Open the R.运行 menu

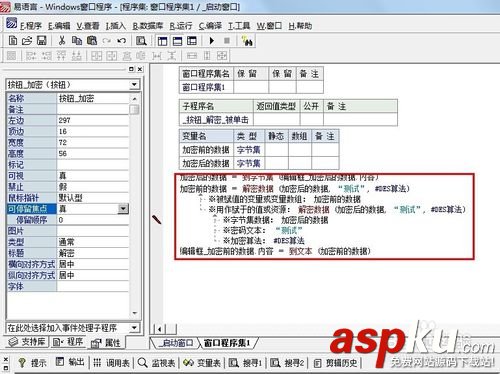tap(181, 26)
